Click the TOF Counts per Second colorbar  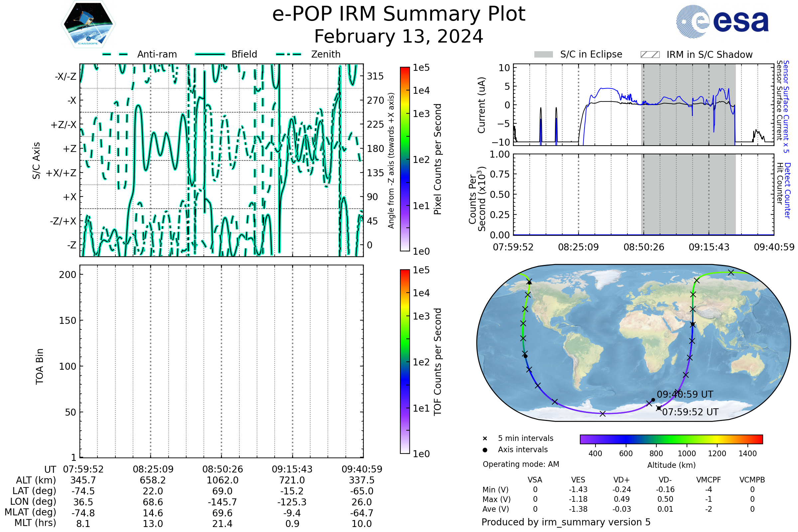coord(405,361)
